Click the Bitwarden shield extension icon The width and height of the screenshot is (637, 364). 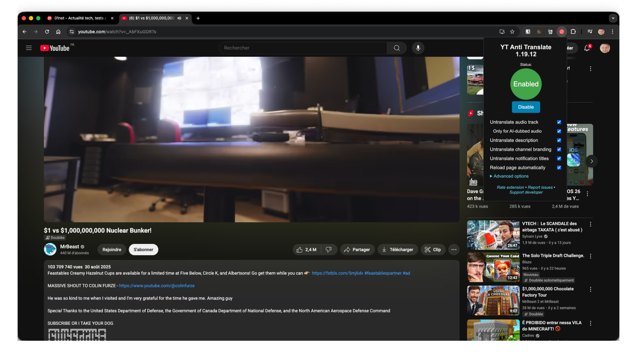point(528,32)
